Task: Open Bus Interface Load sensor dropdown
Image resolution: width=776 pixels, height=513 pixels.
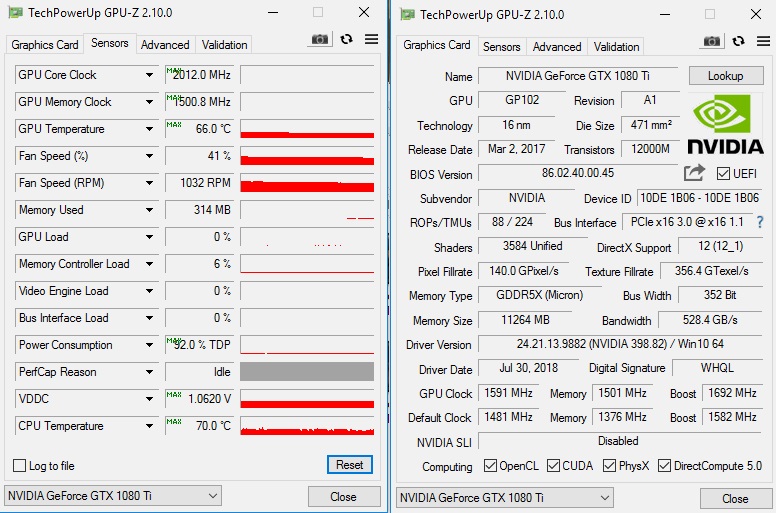Action: click(149, 318)
